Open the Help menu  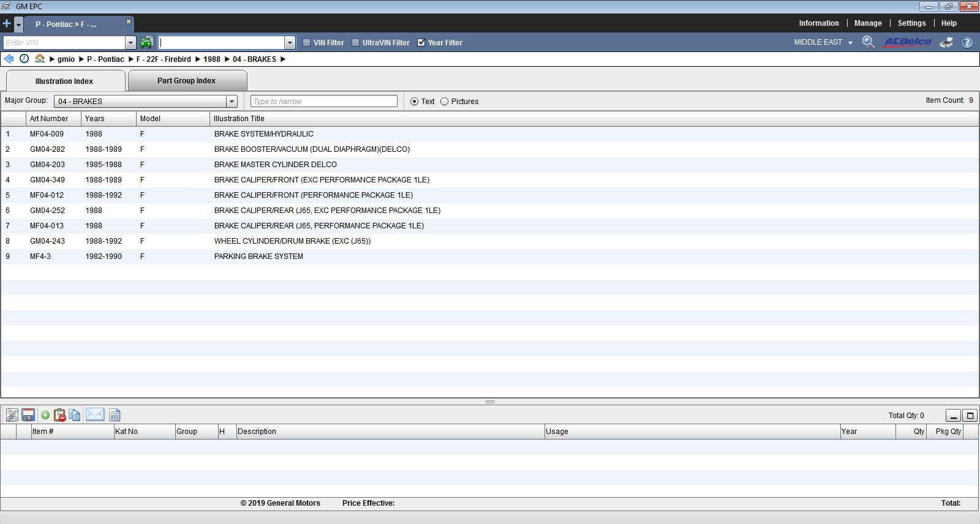click(x=949, y=23)
